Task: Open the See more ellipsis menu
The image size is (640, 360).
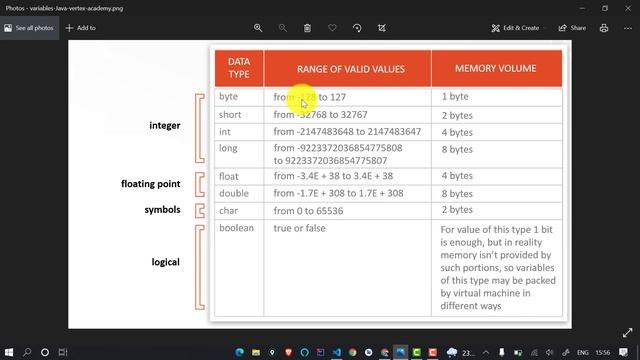Action: pyautogui.click(x=628, y=28)
